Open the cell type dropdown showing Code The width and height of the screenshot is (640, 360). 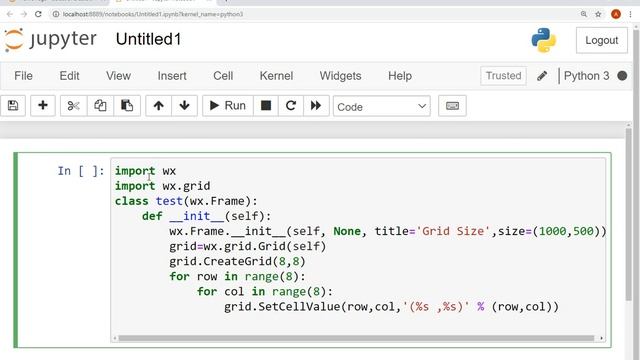[x=382, y=107]
